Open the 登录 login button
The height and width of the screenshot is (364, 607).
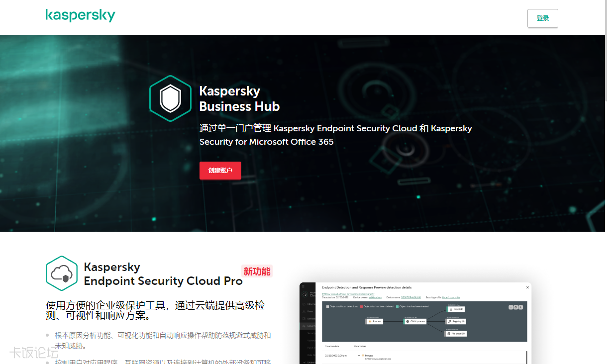tap(543, 18)
